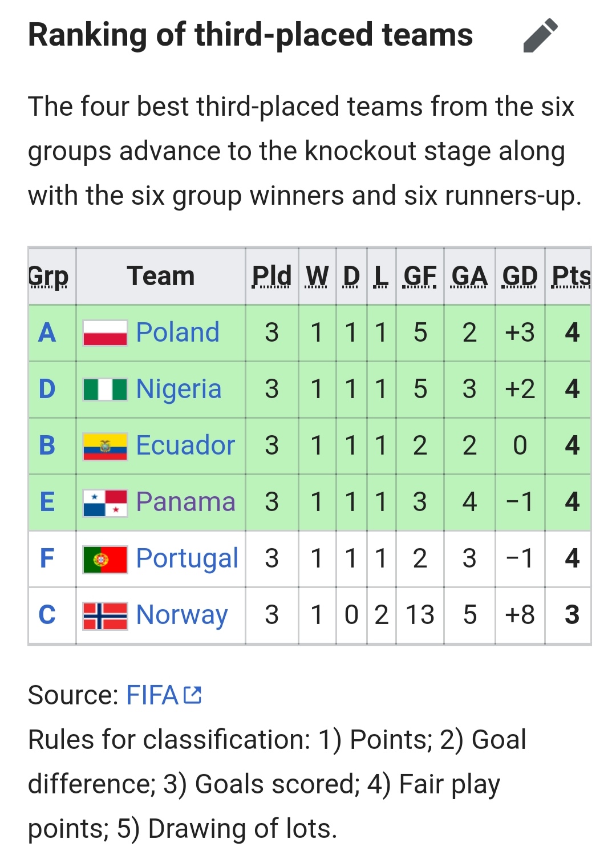
Task: Tap the Ecuador flag icon
Action: pos(105,446)
